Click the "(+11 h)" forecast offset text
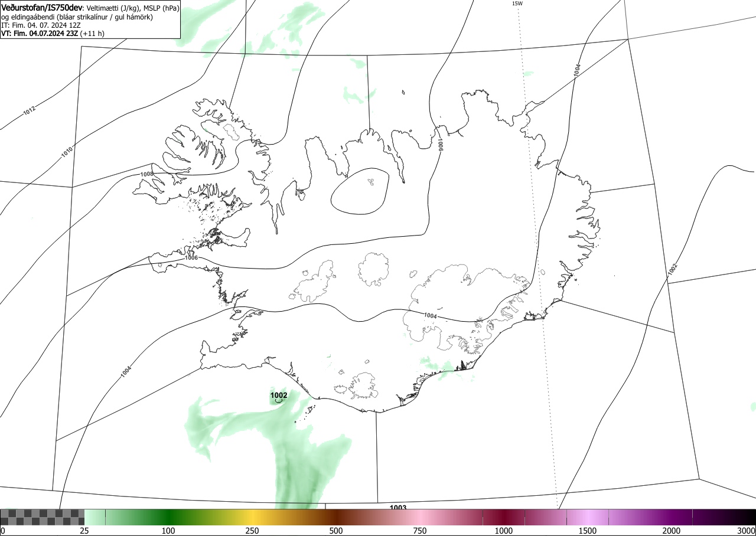Image resolution: width=756 pixels, height=536 pixels. click(92, 33)
